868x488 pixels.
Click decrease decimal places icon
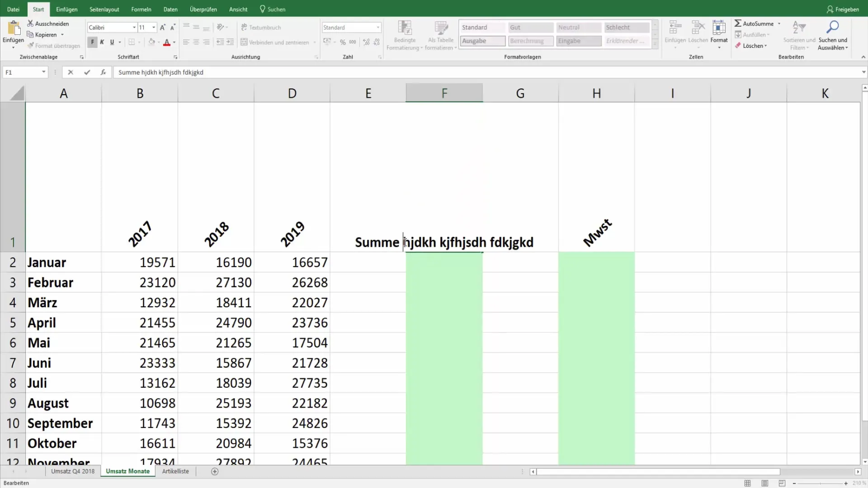tap(377, 42)
